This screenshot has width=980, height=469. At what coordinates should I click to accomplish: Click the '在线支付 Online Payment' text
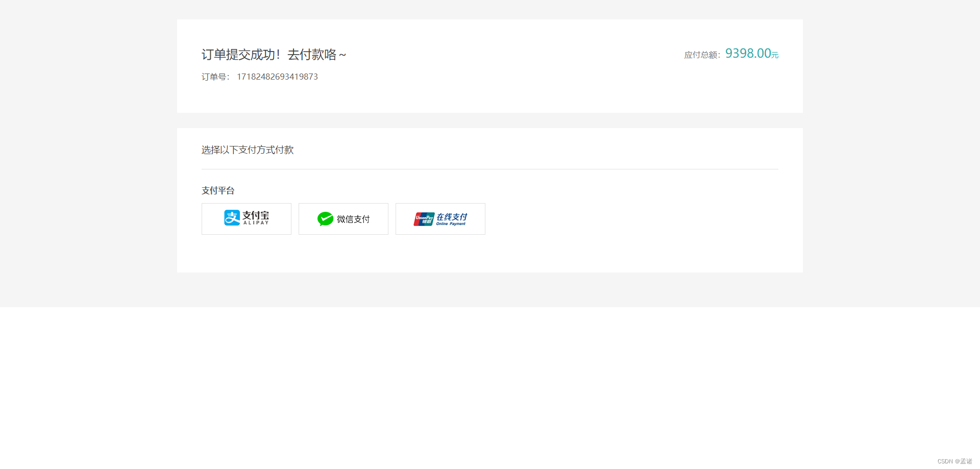pos(451,219)
